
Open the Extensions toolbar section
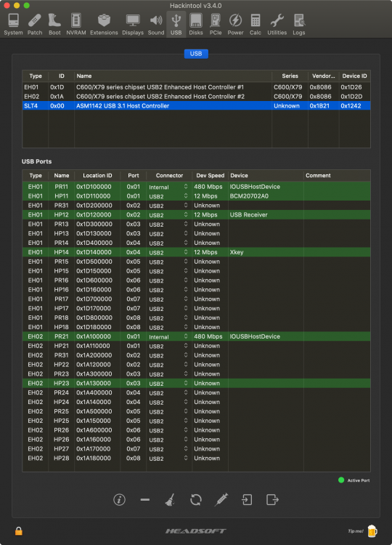click(104, 24)
